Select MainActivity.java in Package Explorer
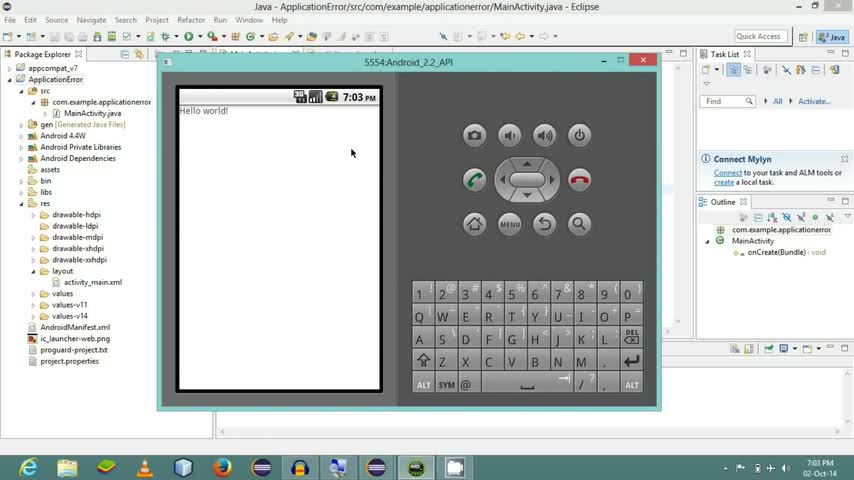Screen dimensions: 854x480 92,113
